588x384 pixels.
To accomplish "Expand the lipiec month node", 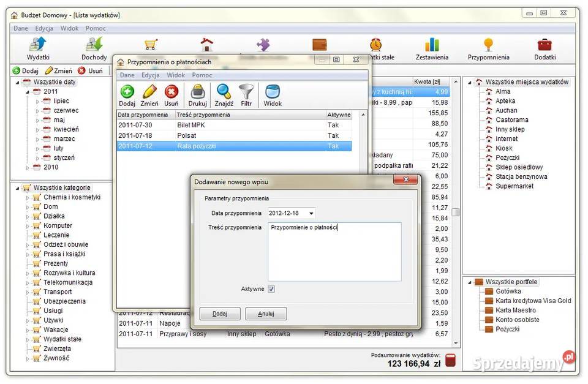I will click(x=37, y=102).
